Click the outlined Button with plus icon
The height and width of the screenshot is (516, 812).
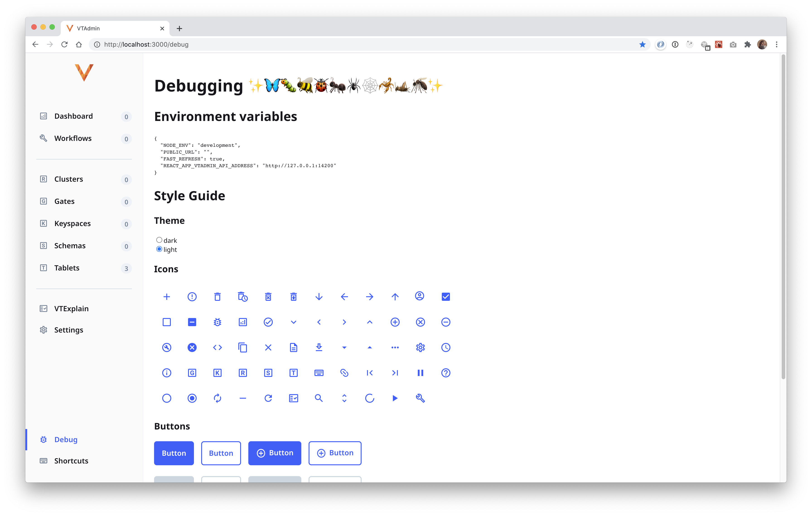334,453
